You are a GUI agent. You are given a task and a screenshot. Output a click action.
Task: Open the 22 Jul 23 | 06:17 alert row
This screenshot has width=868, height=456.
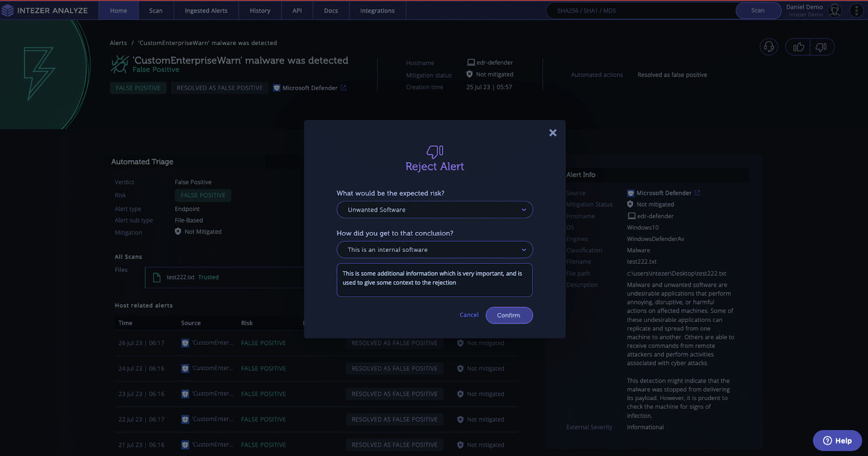click(x=316, y=420)
